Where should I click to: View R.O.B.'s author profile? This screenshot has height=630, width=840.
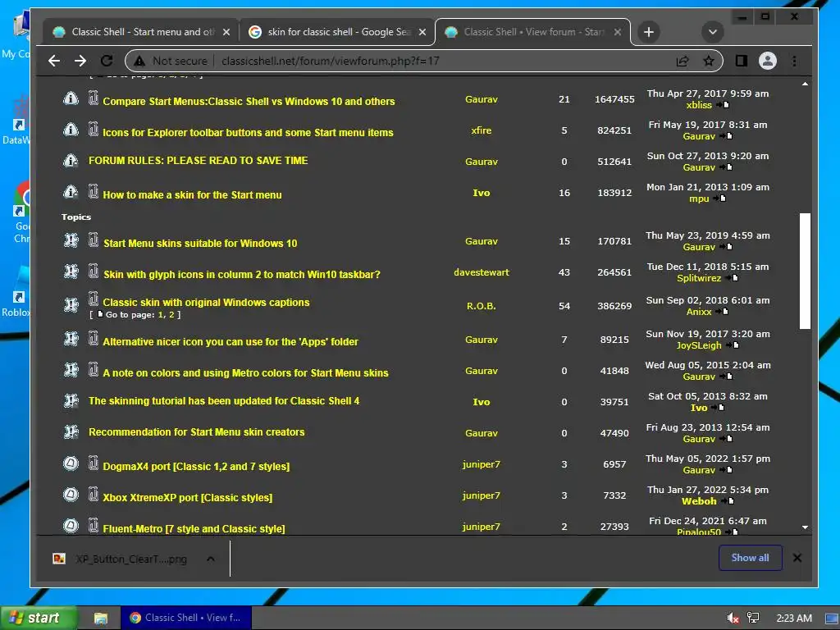tap(481, 306)
